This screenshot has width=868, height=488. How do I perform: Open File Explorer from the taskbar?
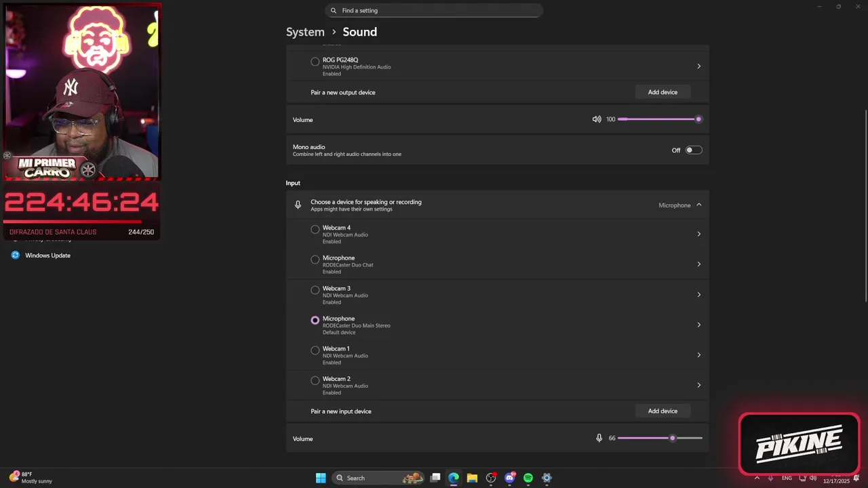(472, 478)
